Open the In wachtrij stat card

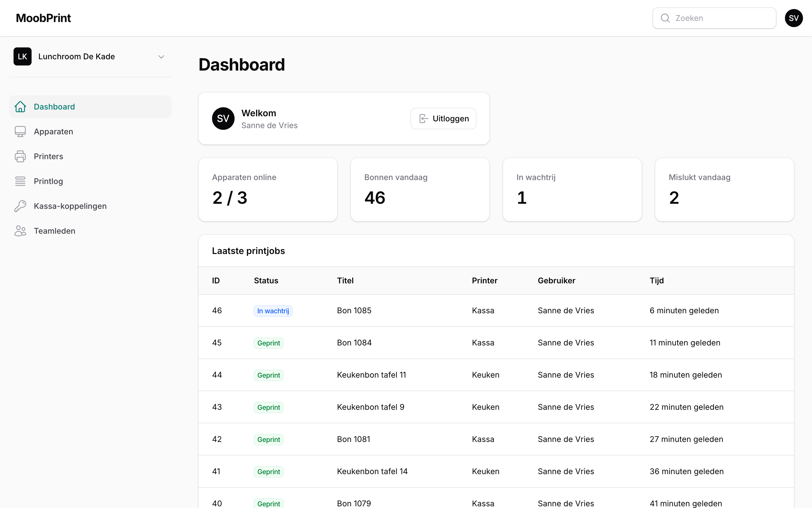pos(572,189)
